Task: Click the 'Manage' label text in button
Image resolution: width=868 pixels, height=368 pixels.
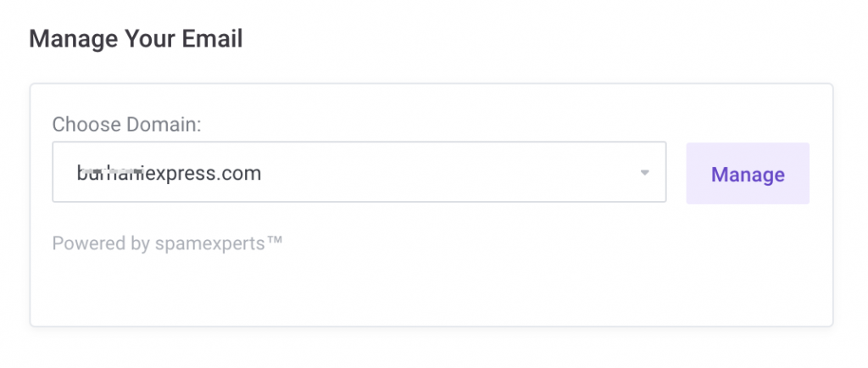Action: 747,175
